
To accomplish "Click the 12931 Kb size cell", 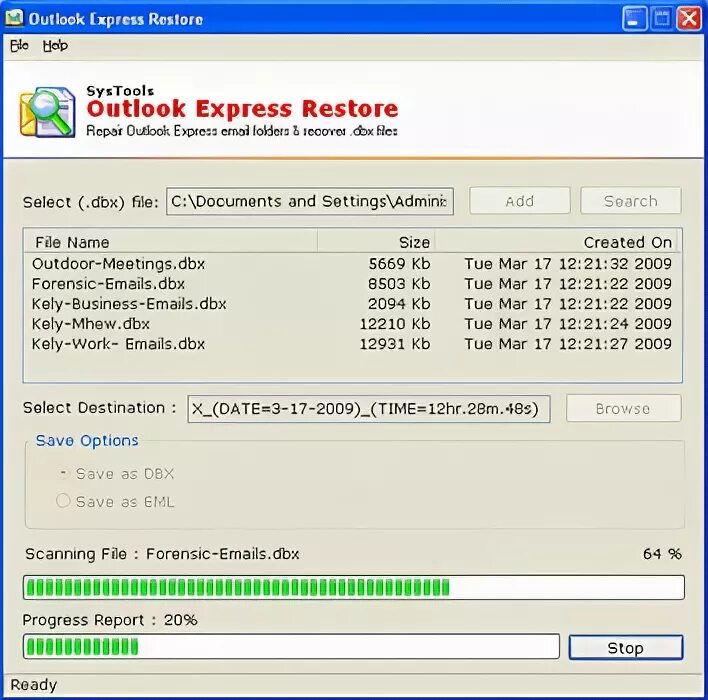I will [395, 344].
